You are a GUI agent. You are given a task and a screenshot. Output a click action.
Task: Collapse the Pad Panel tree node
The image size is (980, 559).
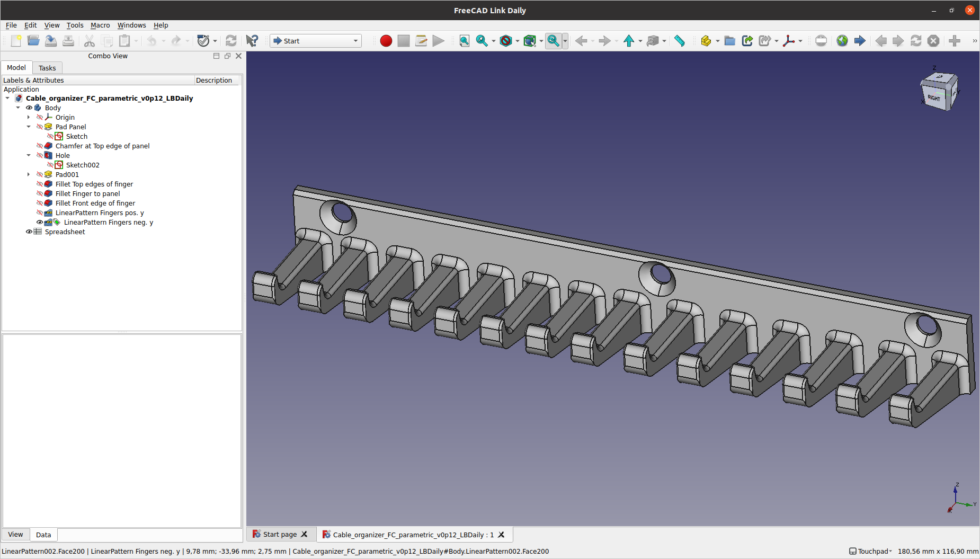click(x=29, y=127)
